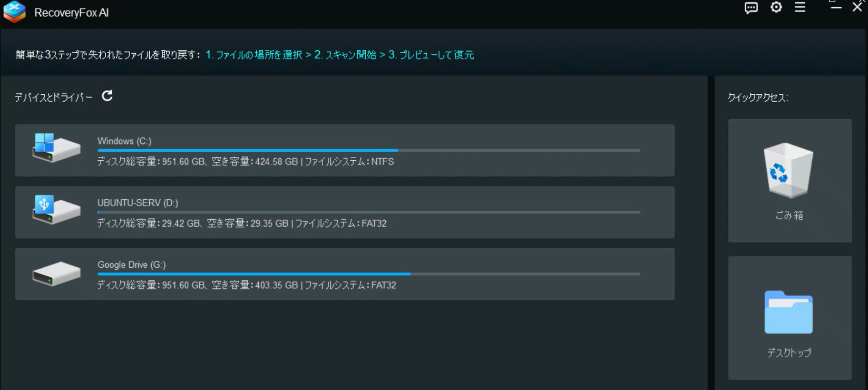Click the Windows (C:) usage bar
Screen dimensions: 868x390
pos(368,151)
